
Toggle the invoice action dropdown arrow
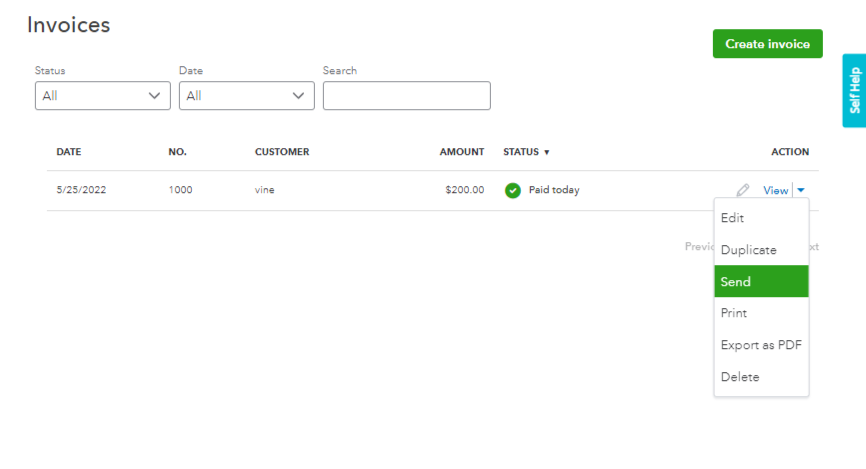tap(802, 190)
